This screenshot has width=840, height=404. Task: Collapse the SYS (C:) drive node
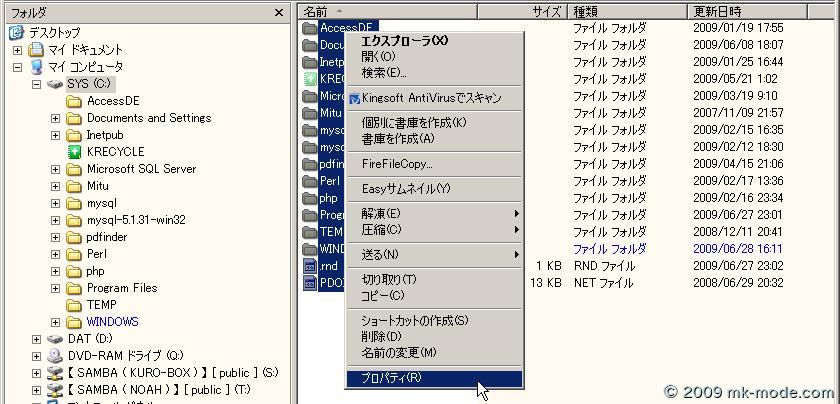(x=36, y=84)
